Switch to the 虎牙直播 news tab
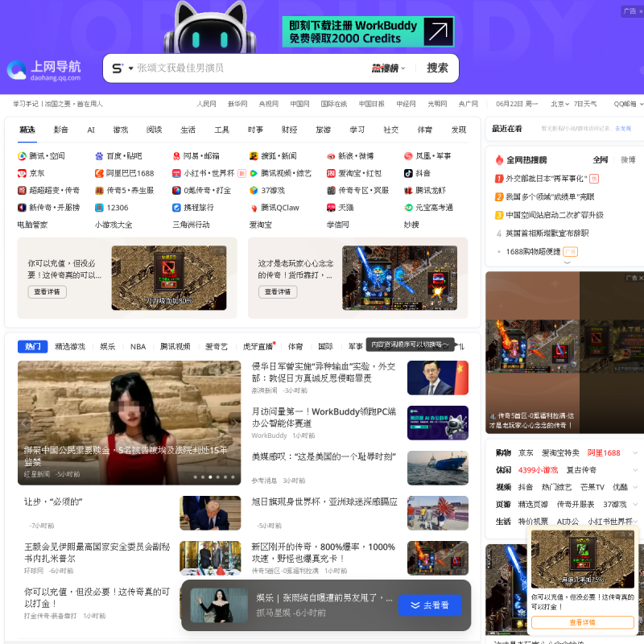Screen dimensions: 644x644 coord(258,347)
